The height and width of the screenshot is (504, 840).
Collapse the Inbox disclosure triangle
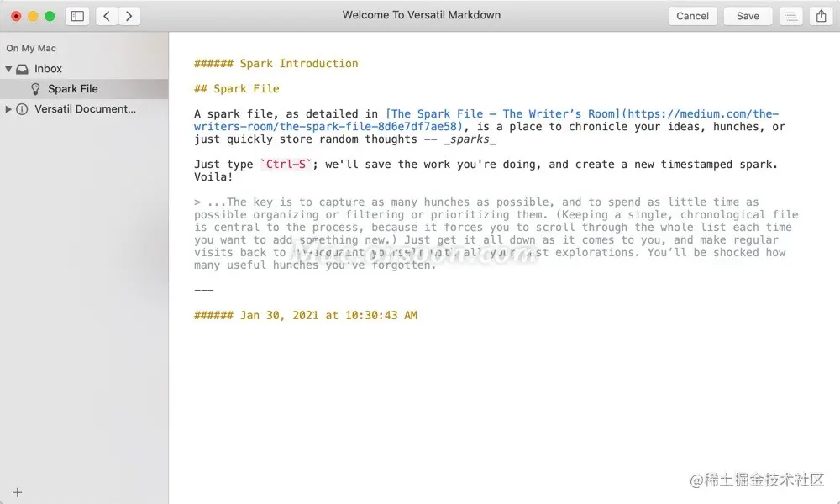pos(8,69)
